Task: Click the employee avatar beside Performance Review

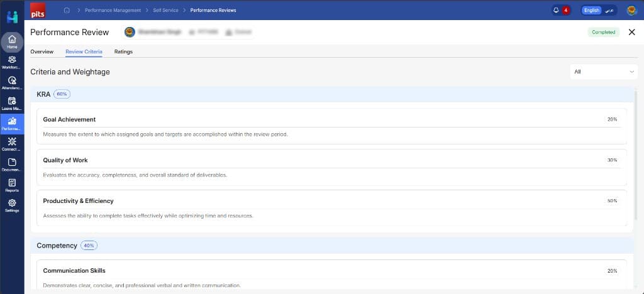Action: [130, 32]
